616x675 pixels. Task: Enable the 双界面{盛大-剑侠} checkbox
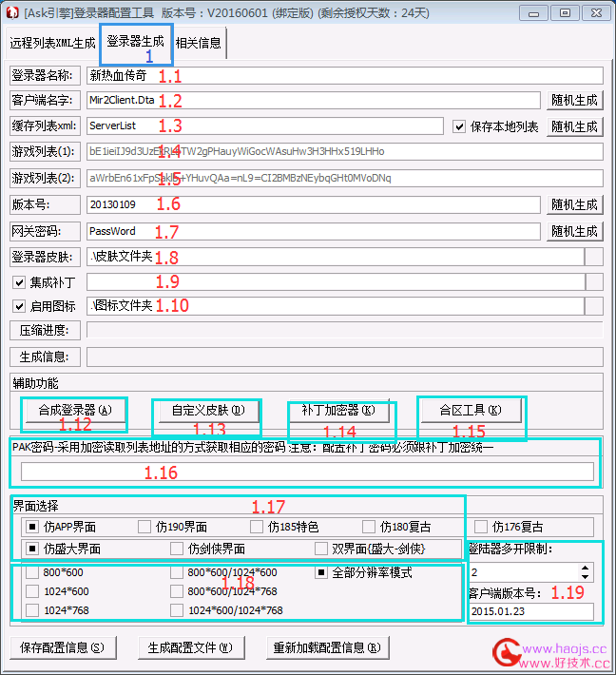point(321,549)
